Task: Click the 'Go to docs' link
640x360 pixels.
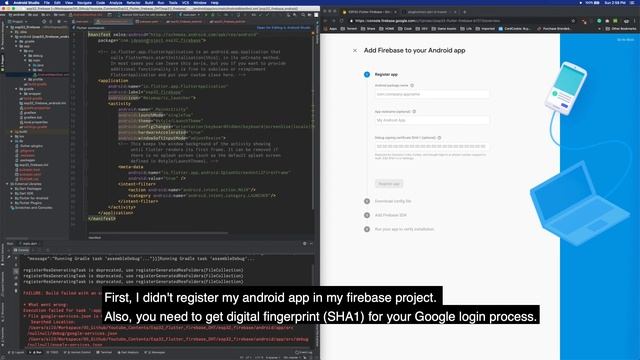Action: pyautogui.click(x=625, y=40)
